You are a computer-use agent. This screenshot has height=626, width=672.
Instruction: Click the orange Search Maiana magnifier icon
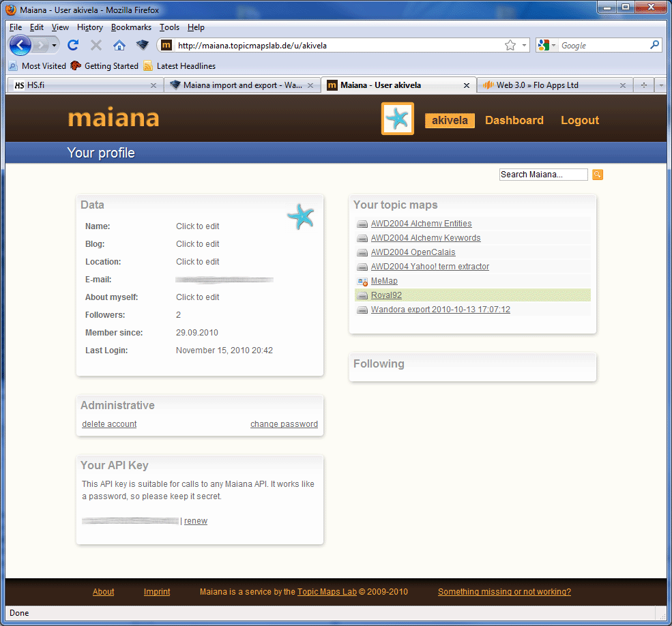[597, 174]
